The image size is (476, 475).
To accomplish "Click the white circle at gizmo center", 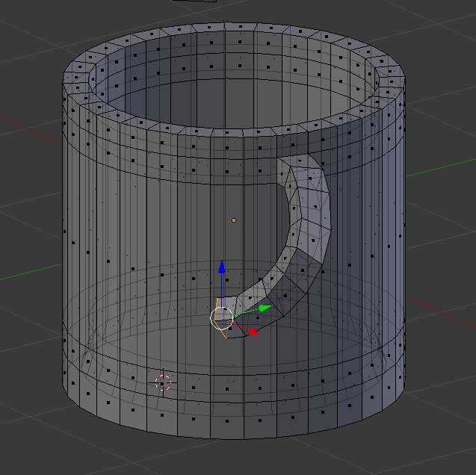I will [x=222, y=318].
